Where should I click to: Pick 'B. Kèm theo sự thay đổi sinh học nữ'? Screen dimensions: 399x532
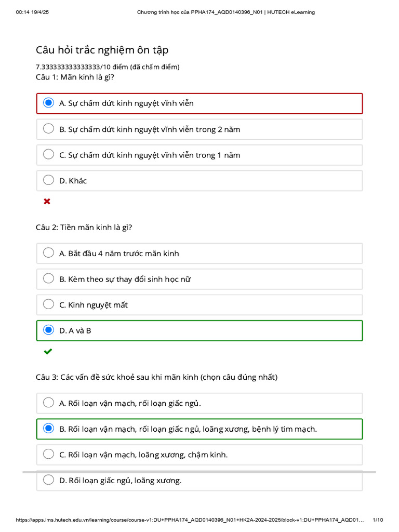(199, 279)
